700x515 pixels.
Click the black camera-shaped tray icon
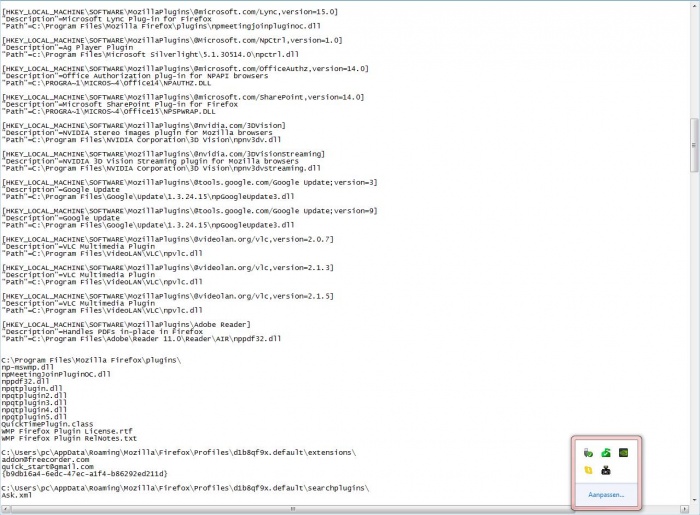click(x=606, y=470)
